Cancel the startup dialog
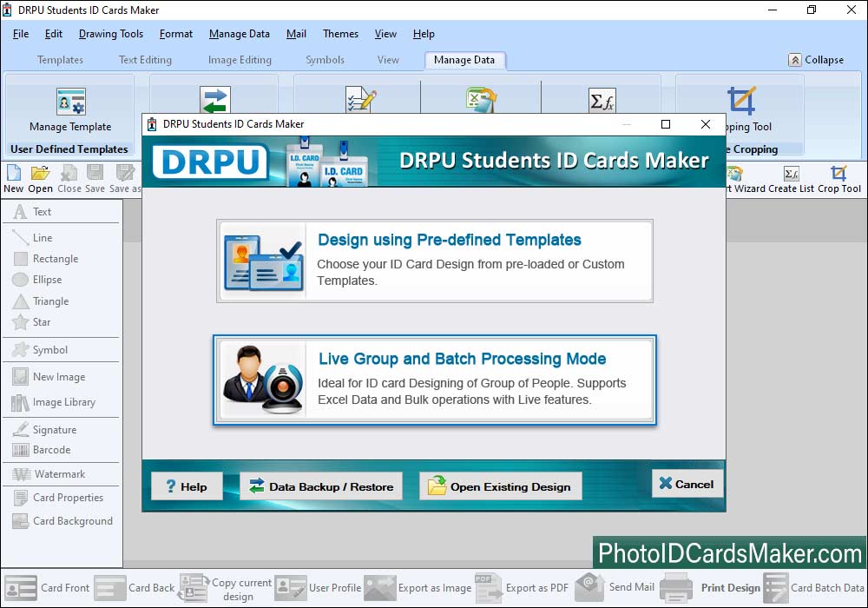868x608 pixels. pyautogui.click(x=687, y=484)
